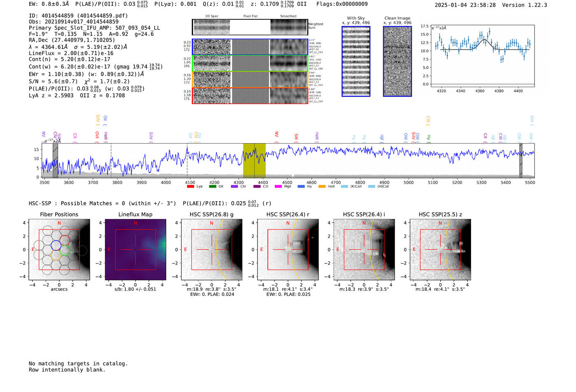
Task: Click the orange HeII legend swatch
Action: (x=322, y=187)
